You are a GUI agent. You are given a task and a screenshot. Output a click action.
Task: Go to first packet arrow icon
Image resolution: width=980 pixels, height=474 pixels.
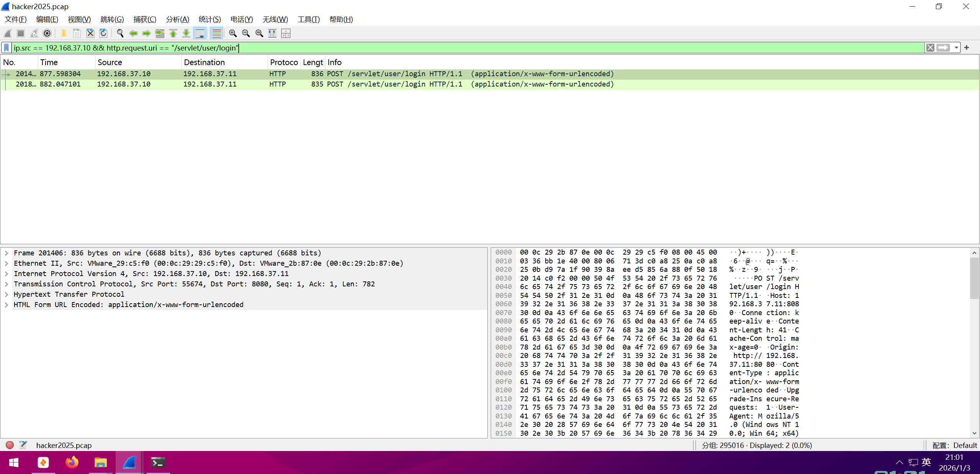(173, 33)
